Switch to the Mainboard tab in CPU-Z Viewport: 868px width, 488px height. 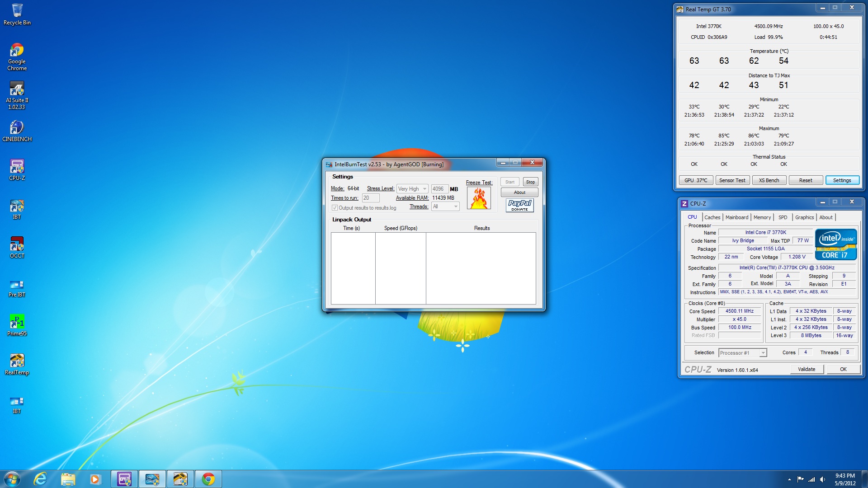736,217
